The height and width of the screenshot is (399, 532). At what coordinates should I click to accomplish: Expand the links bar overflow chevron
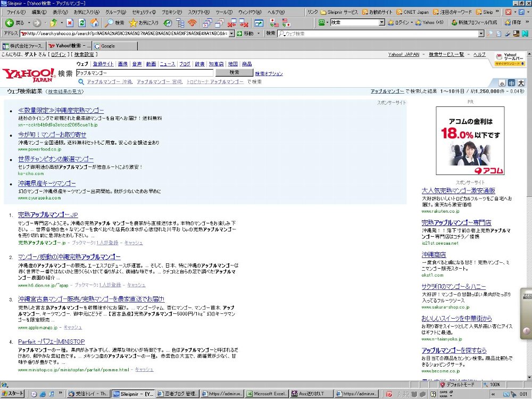[x=497, y=12]
